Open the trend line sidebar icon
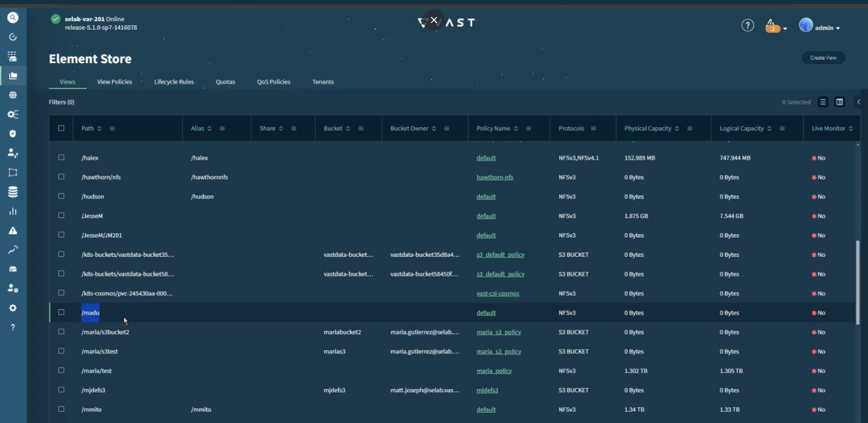The image size is (868, 423). pos(13,250)
